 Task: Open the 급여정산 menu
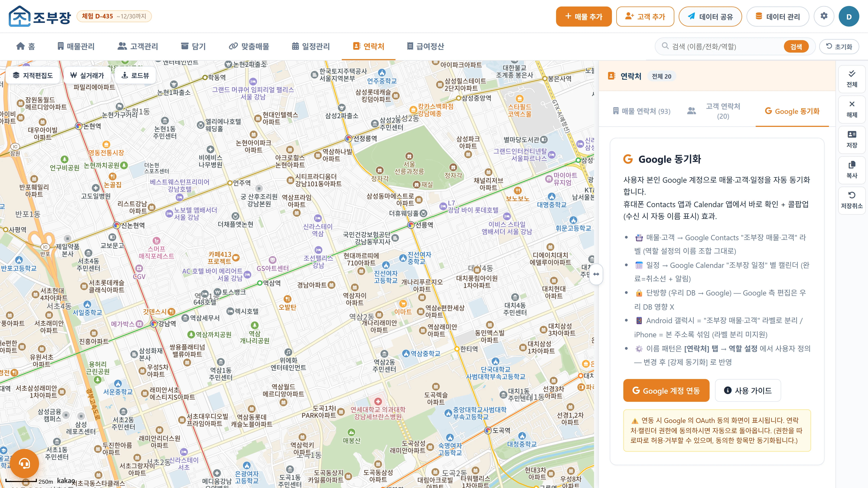(425, 46)
